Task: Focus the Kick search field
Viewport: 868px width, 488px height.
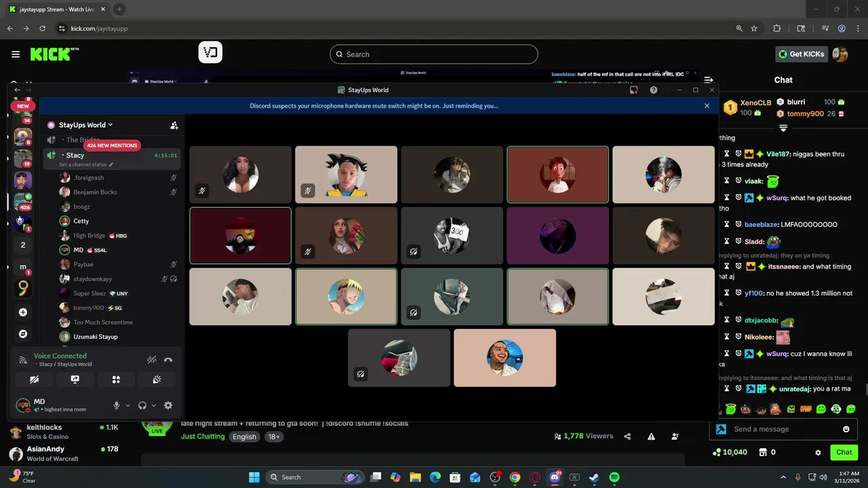Action: 434,54
